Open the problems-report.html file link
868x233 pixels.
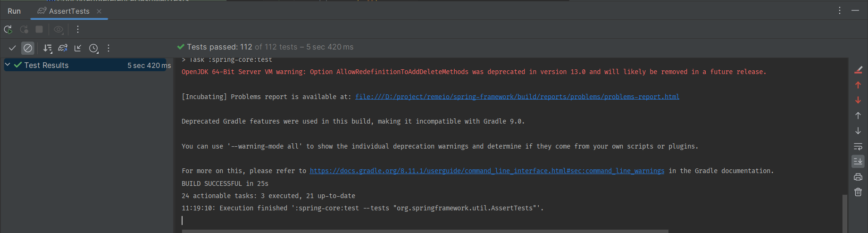(x=517, y=97)
